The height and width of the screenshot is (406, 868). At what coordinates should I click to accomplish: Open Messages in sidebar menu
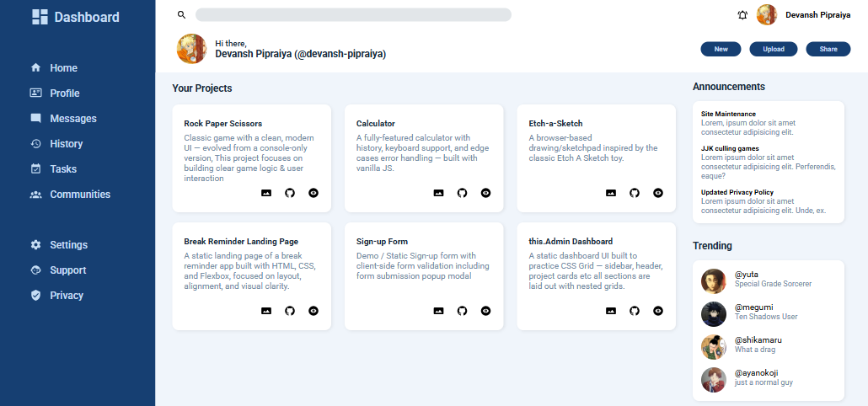tap(73, 119)
